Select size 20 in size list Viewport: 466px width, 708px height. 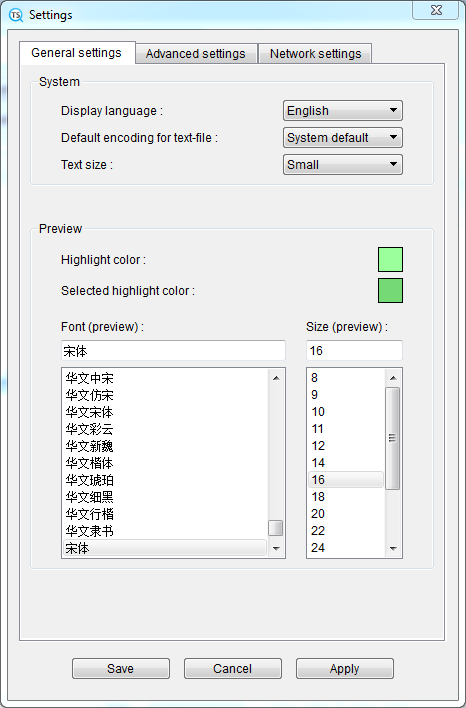pyautogui.click(x=346, y=514)
